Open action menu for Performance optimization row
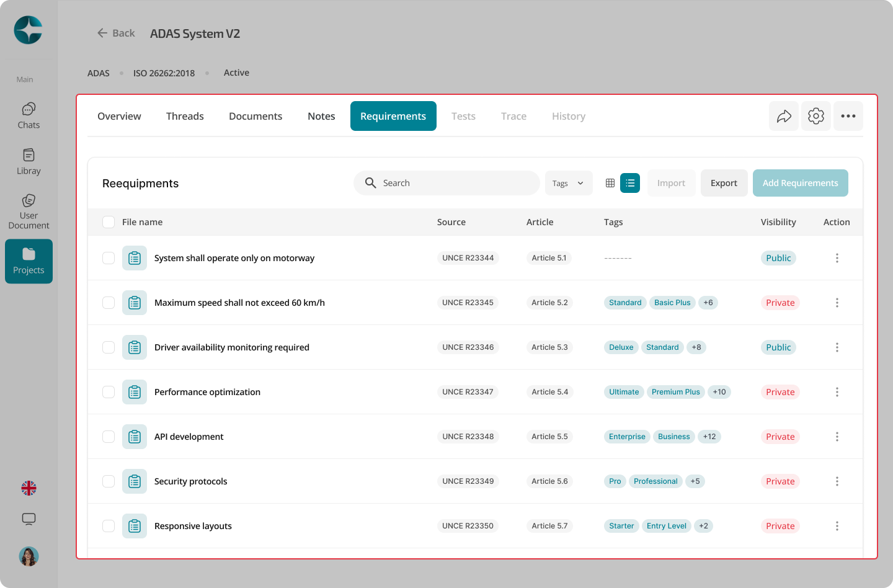The height and width of the screenshot is (588, 893). [837, 392]
